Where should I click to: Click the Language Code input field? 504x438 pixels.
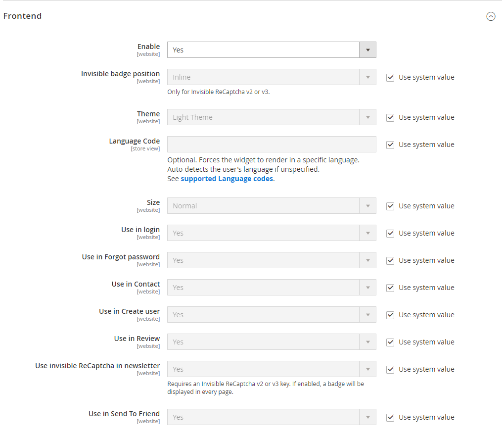pyautogui.click(x=272, y=145)
